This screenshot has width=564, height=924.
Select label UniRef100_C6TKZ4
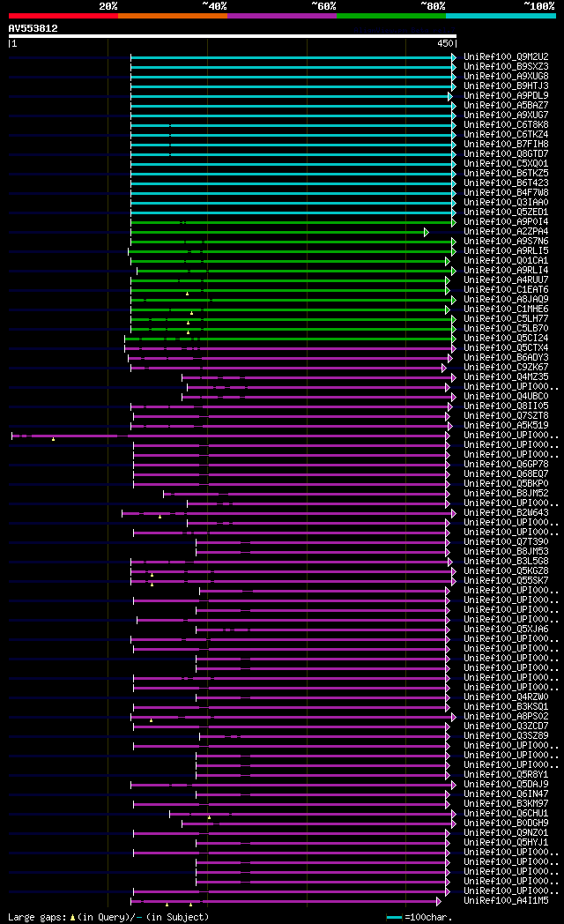tap(506, 134)
